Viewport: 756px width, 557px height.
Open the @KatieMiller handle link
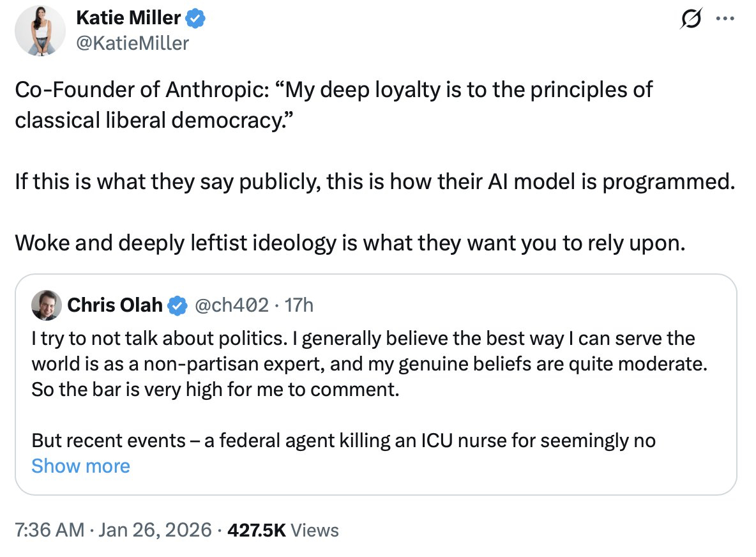point(132,43)
